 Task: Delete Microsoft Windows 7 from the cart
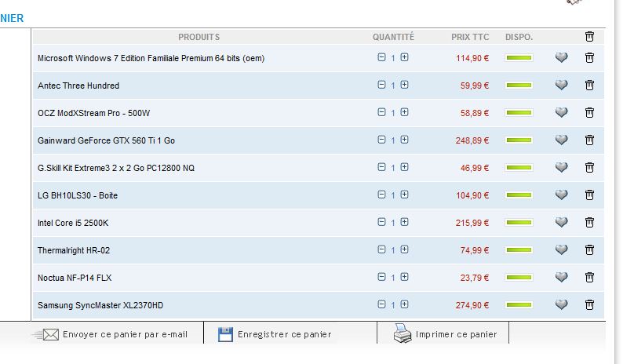click(589, 57)
